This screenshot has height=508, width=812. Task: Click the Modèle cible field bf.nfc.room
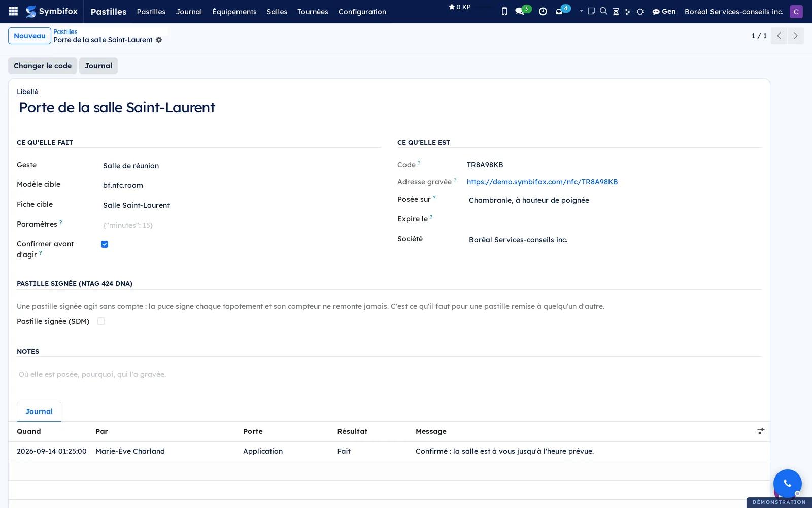241,185
